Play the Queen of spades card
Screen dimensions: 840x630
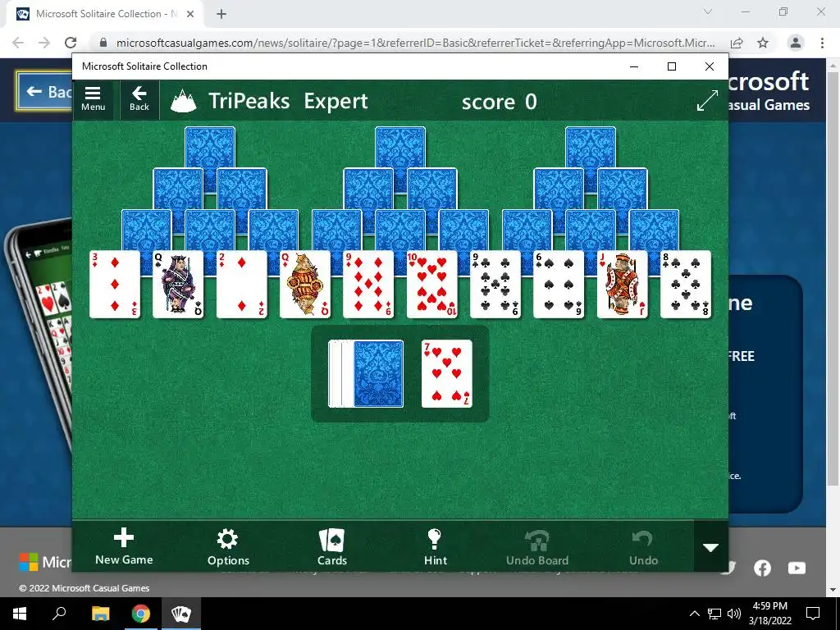[178, 285]
